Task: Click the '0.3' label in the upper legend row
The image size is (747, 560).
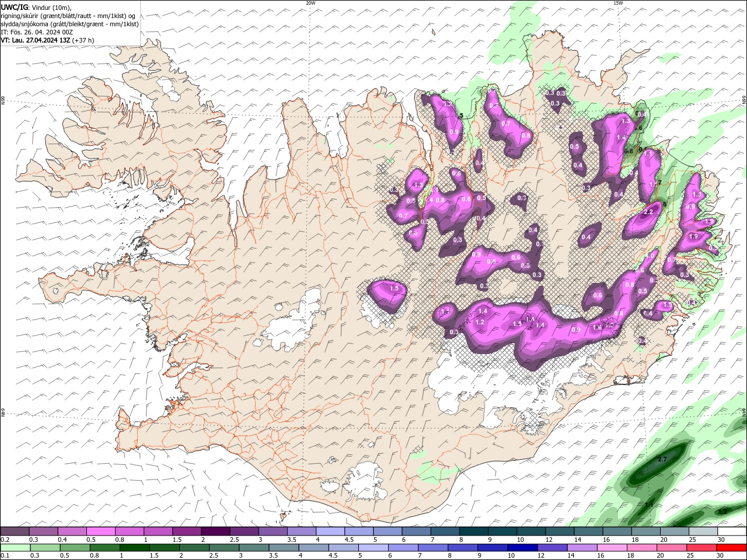Action: [33, 540]
